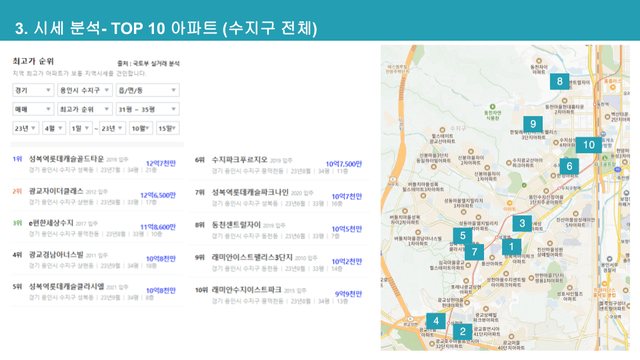Image resolution: width=640 pixels, height=360 pixels.
Task: Open 성복역롯데캐슬골드타운 rank 1 listing
Action: [66, 159]
